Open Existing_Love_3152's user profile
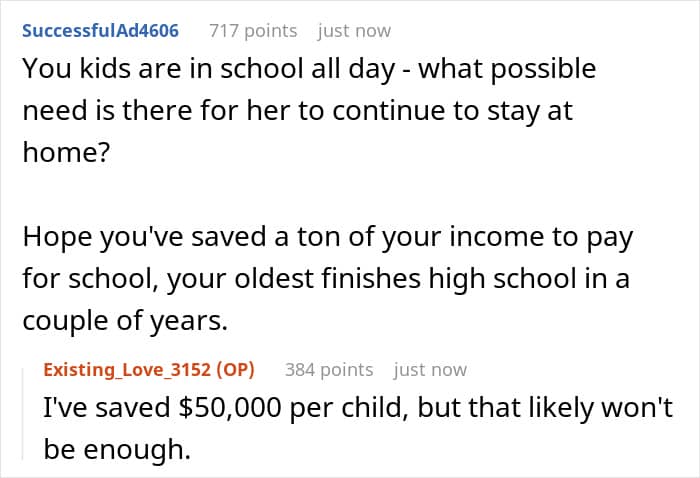700x478 pixels. pyautogui.click(x=119, y=370)
